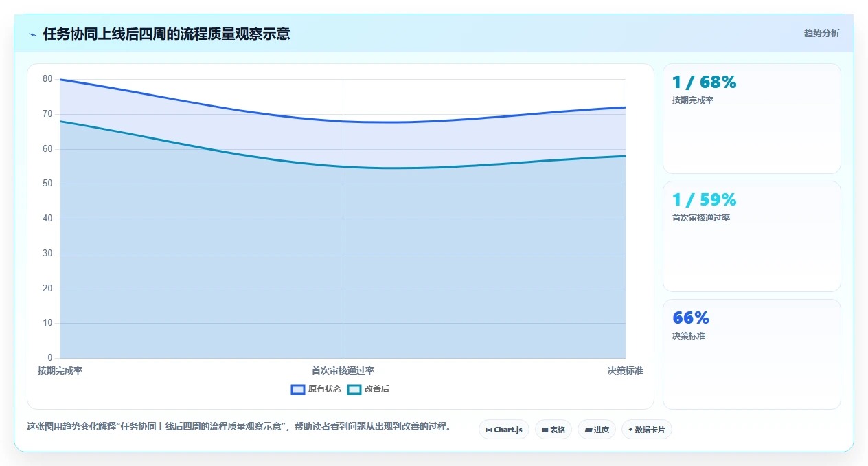Click the chart title 任务协同上线后四周的流程质量观察示意
This screenshot has height=466, width=868.
coord(166,34)
